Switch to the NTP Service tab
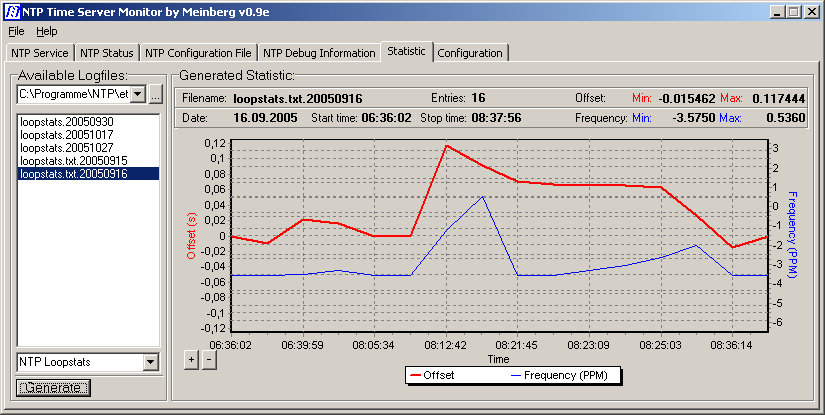The width and height of the screenshot is (825, 415). 40,53
